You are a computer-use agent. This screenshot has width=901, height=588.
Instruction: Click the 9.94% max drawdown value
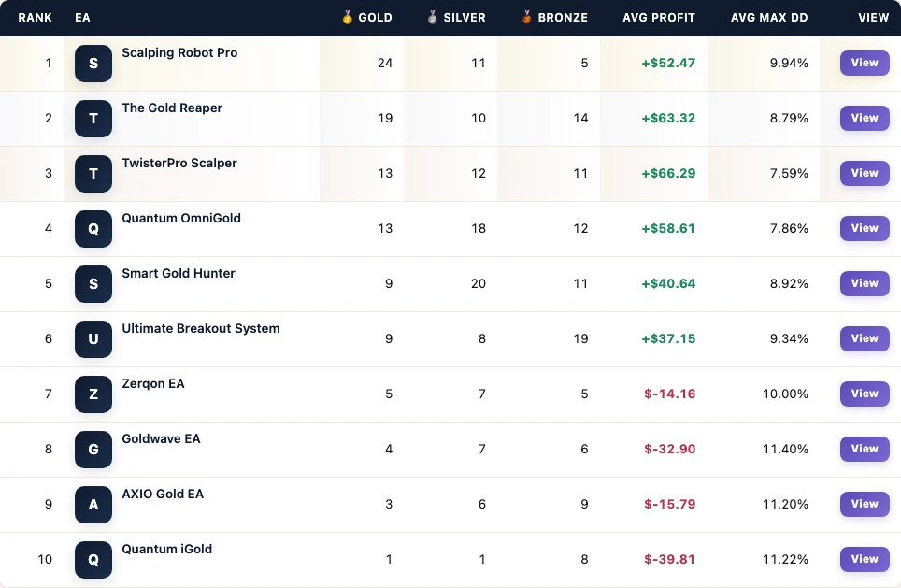click(x=789, y=64)
